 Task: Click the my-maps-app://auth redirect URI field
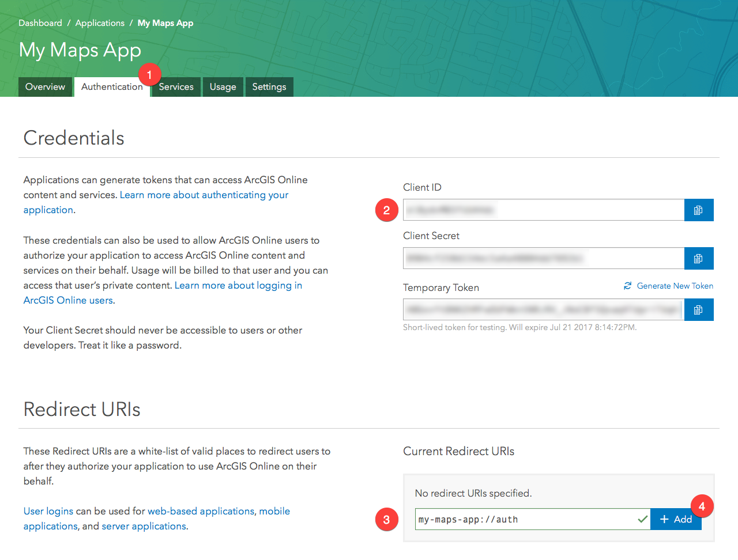(x=533, y=519)
